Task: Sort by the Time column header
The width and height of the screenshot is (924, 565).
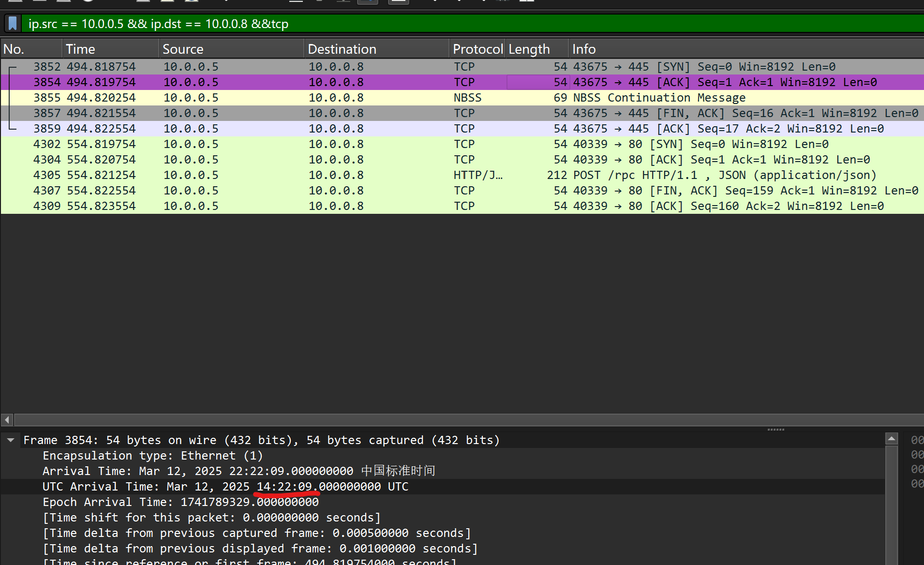Action: click(110, 49)
